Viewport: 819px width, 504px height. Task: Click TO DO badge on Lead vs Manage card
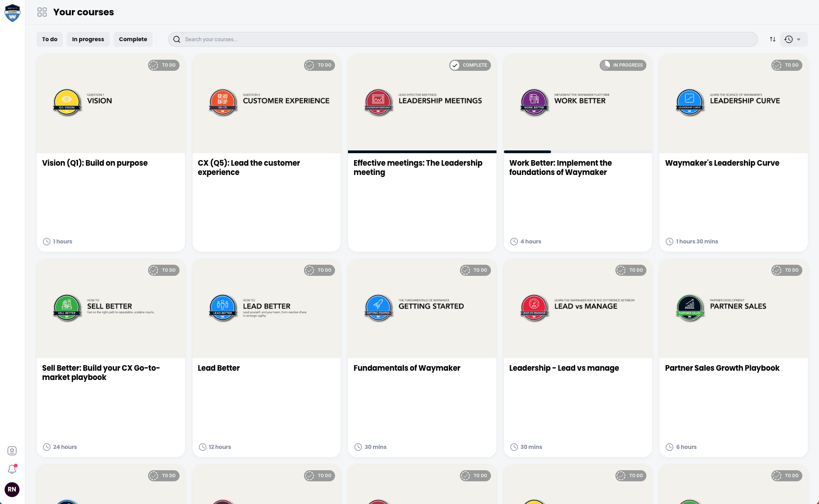(x=631, y=270)
